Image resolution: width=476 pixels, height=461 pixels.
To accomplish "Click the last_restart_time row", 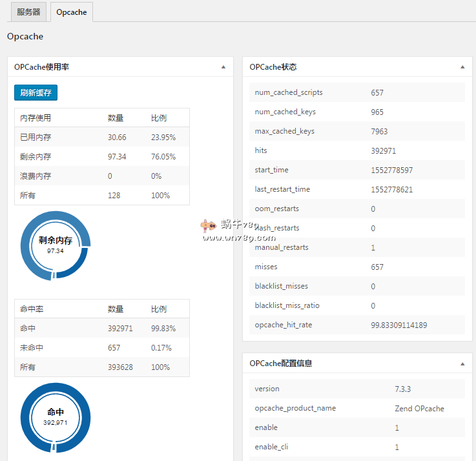I will coord(357,189).
